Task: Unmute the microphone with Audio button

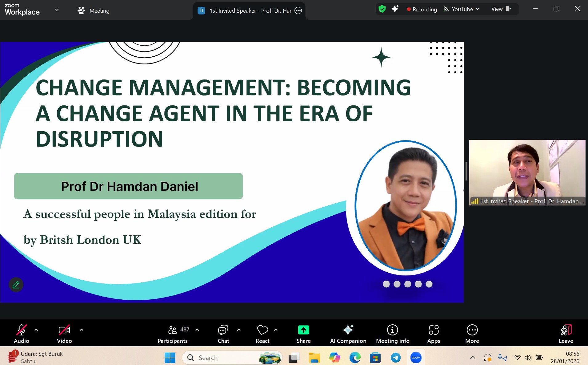Action: [21, 334]
